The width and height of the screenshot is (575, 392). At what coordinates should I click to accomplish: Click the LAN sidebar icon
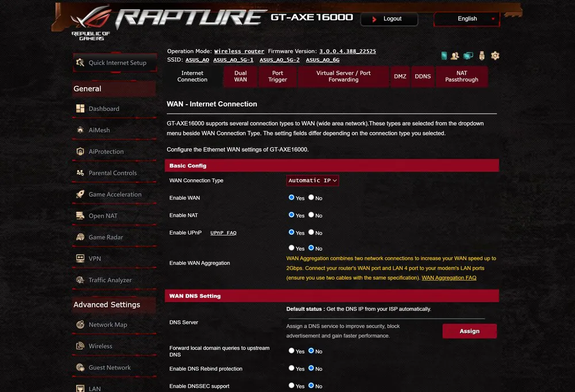(80, 389)
